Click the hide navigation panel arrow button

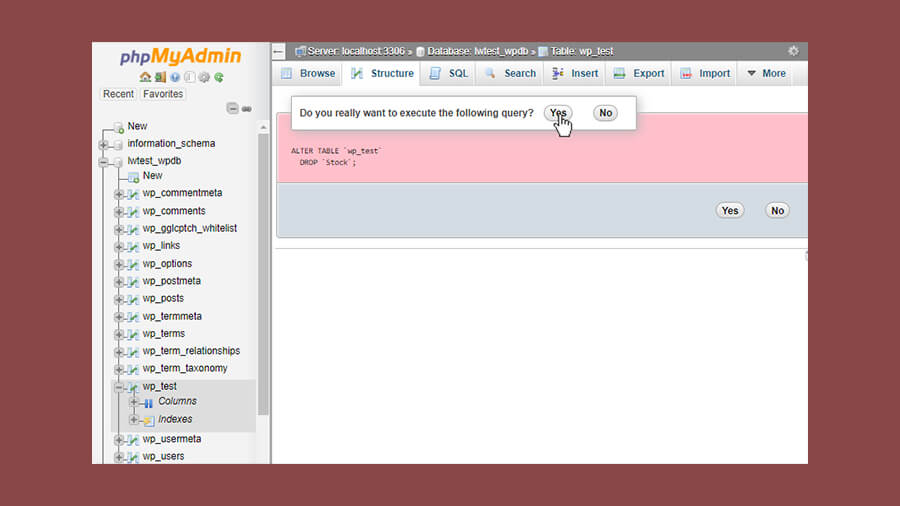pyautogui.click(x=278, y=52)
